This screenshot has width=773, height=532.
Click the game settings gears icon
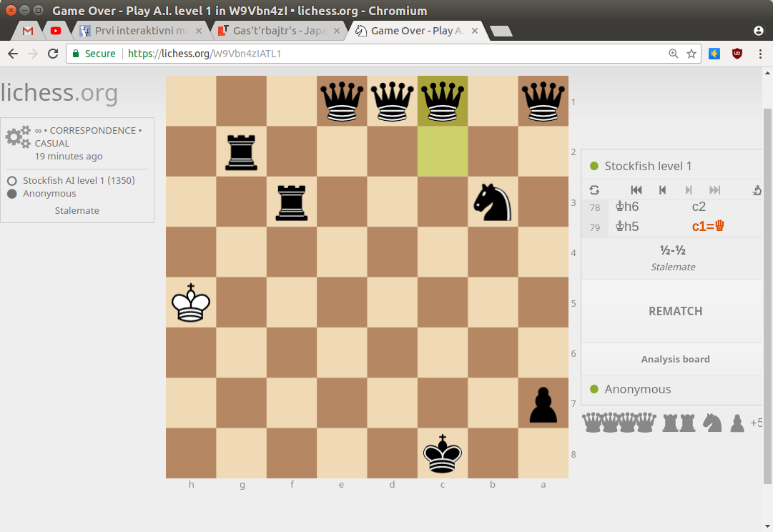pos(19,137)
